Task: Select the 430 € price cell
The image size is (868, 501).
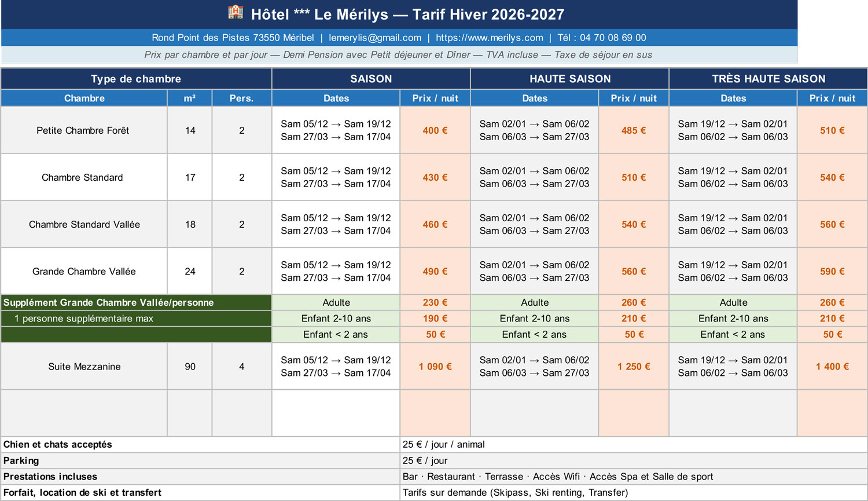Action: [x=435, y=177]
